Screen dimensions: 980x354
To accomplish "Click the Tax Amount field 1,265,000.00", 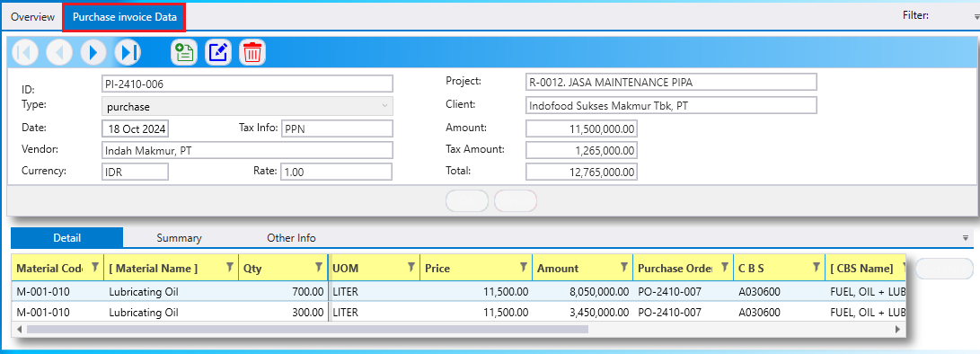I will coord(582,150).
